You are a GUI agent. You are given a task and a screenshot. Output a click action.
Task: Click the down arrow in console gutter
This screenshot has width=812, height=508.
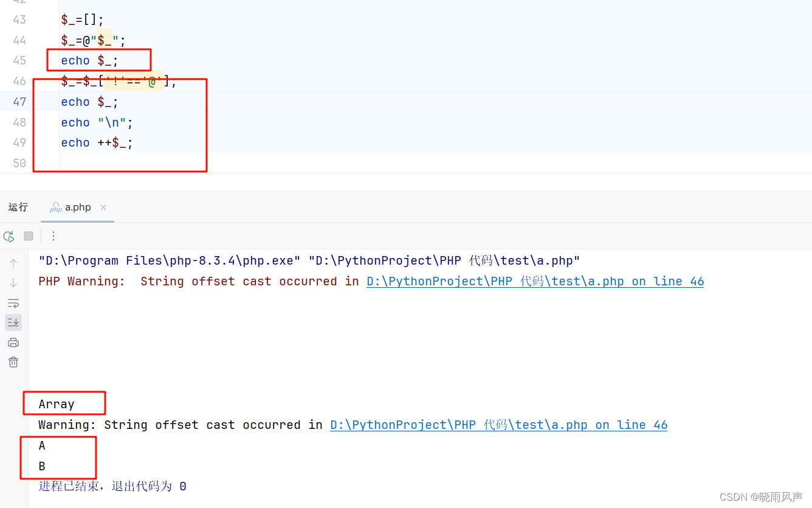(x=13, y=283)
